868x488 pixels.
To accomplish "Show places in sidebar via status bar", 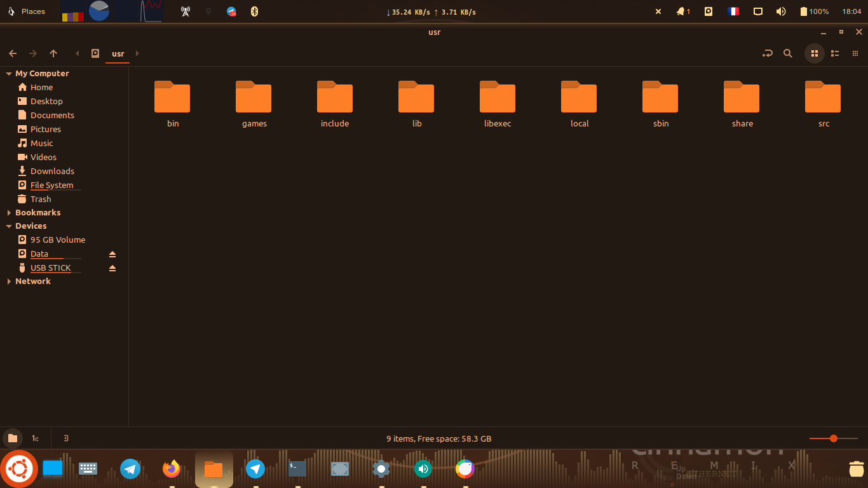I will [13, 438].
